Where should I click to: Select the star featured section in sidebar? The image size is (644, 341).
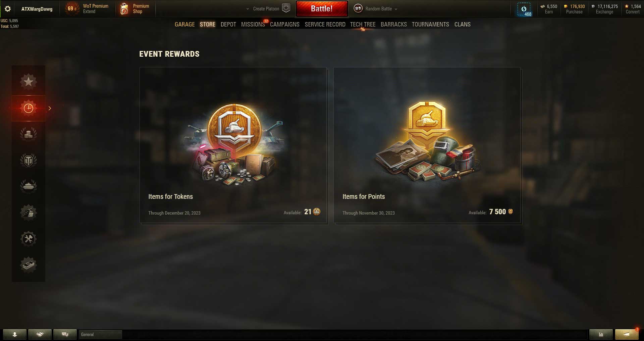[29, 81]
